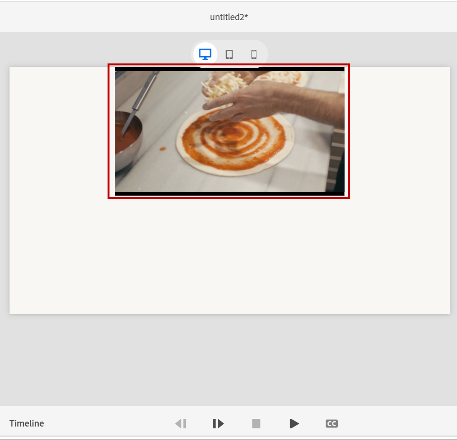Click empty title bar beside untitled2*
Viewport: 457px width, 440px height.
click(350, 17)
